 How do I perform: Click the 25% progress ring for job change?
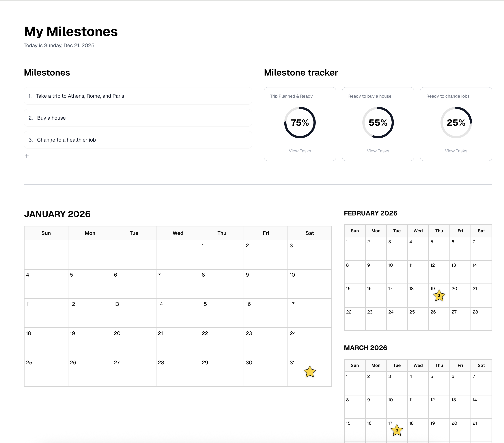tap(456, 122)
